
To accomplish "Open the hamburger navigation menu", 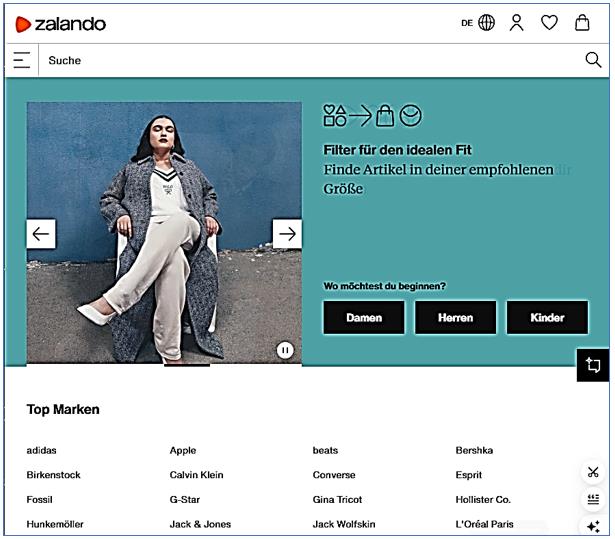I will coord(21,61).
